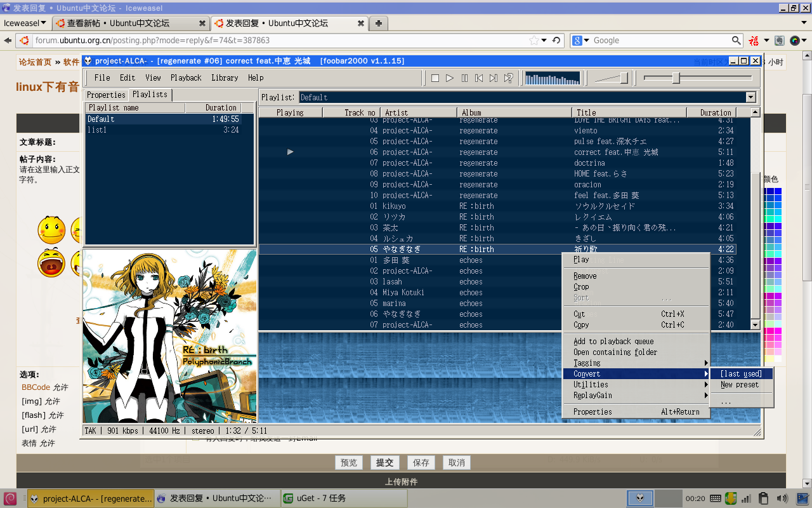Click the search magnifier icon
This screenshot has height=508, width=812.
736,40
